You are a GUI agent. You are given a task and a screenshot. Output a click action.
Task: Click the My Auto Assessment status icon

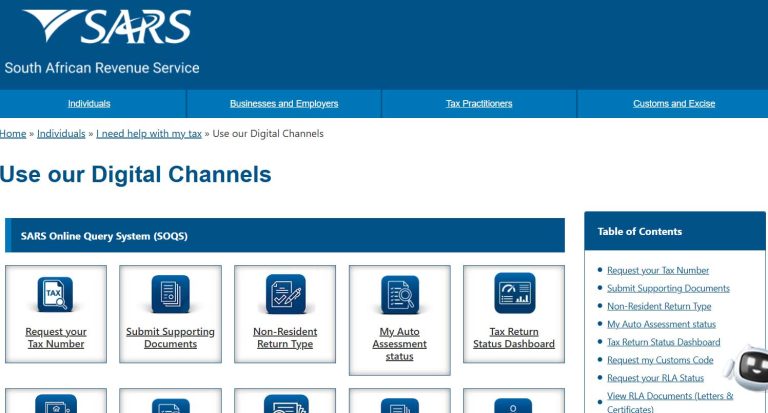pos(399,294)
